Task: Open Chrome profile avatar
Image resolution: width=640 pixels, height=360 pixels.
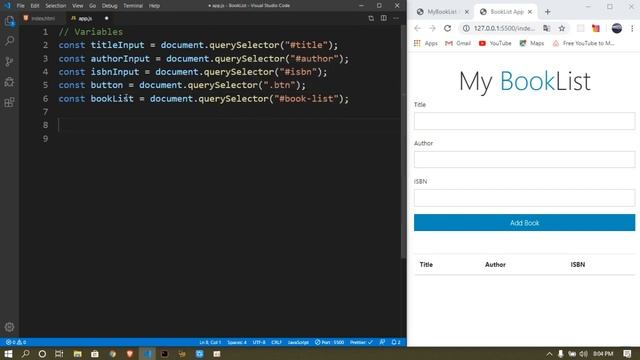Action: [x=617, y=28]
